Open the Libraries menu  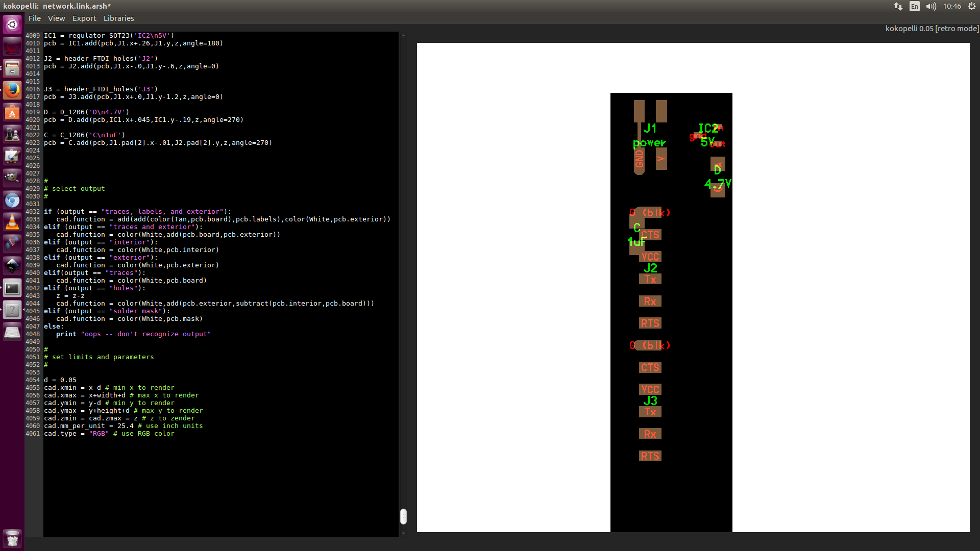[x=119, y=18]
